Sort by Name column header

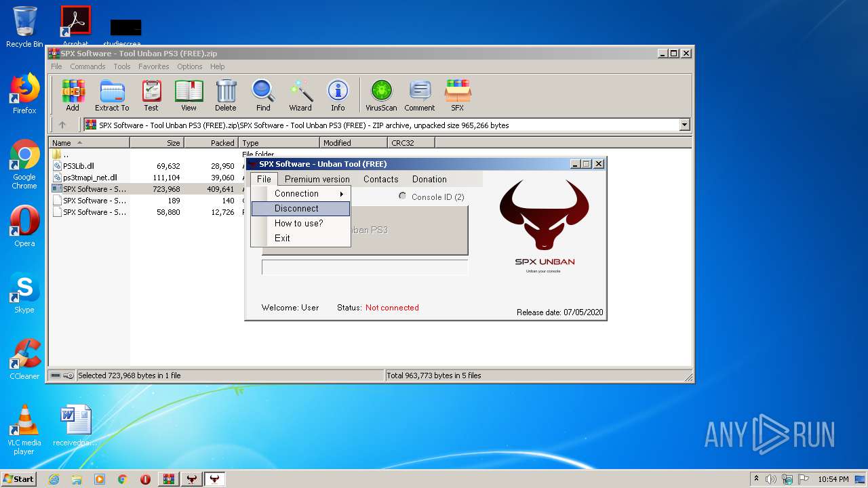(89, 142)
